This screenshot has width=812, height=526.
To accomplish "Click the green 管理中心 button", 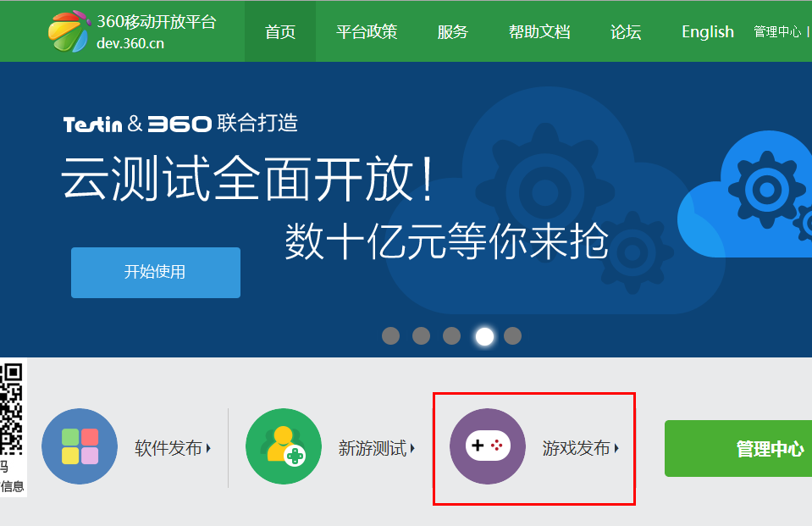I will tap(738, 448).
